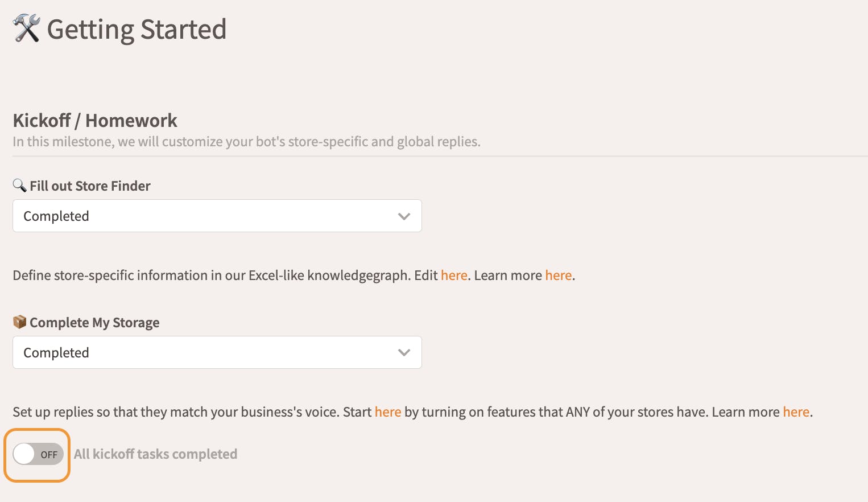Open knowledgegraph 'Learn more here' link
The height and width of the screenshot is (502, 868).
coord(558,275)
